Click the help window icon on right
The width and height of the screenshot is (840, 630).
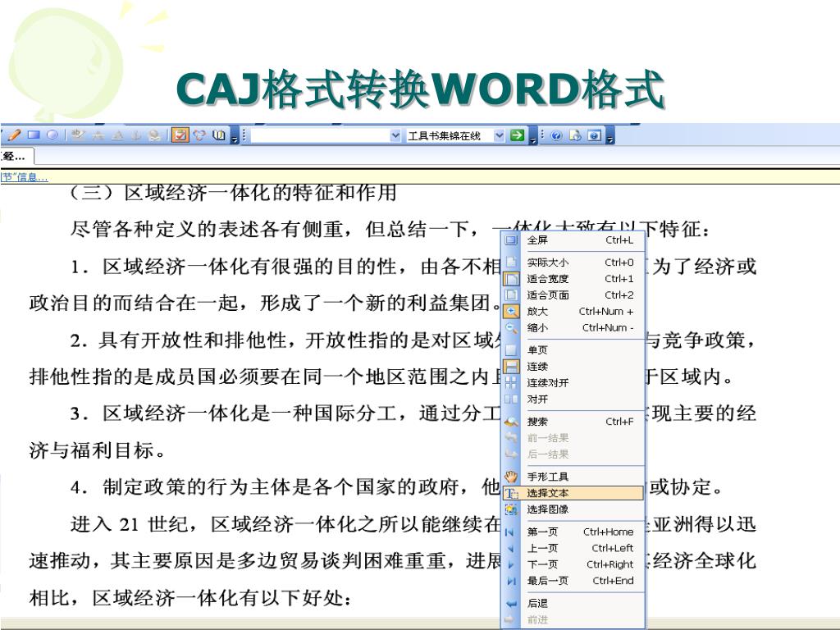(594, 135)
